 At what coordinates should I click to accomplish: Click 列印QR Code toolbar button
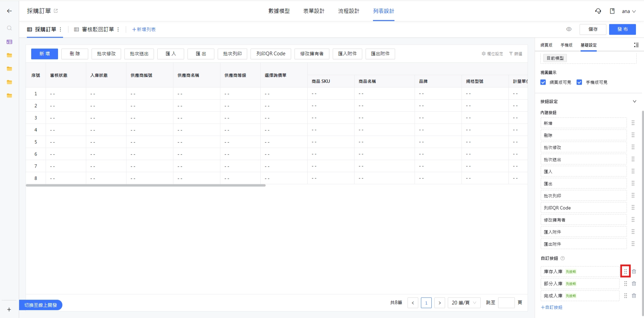[x=271, y=54]
